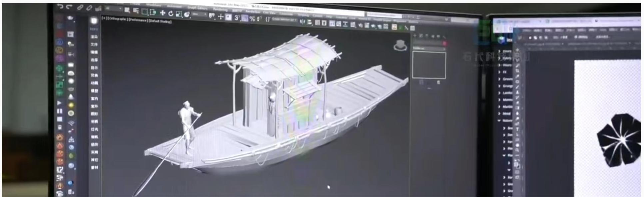Toggle the Angle Snap button
Screen dimensions: 644x197
tap(245, 18)
